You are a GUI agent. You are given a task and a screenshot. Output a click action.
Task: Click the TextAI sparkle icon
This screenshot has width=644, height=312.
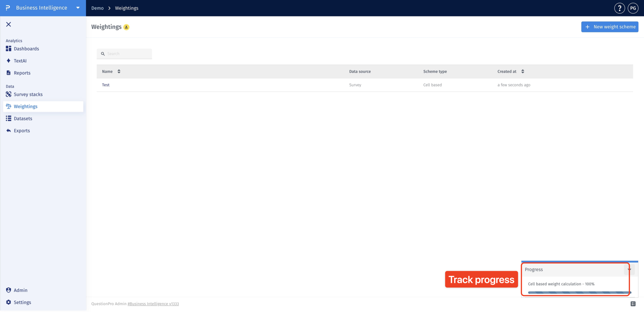coord(8,61)
